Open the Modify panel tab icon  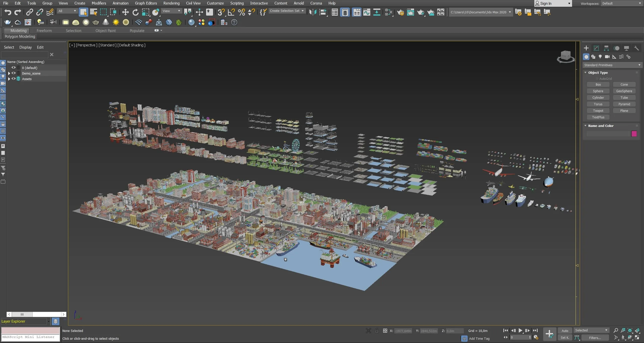tap(596, 48)
